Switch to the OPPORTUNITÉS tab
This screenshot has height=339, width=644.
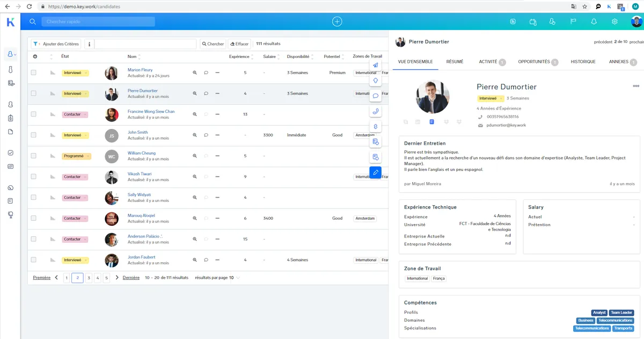[535, 62]
